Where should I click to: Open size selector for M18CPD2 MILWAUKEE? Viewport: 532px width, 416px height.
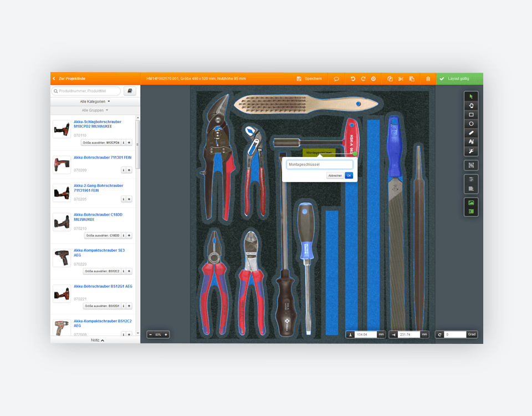tap(100, 143)
